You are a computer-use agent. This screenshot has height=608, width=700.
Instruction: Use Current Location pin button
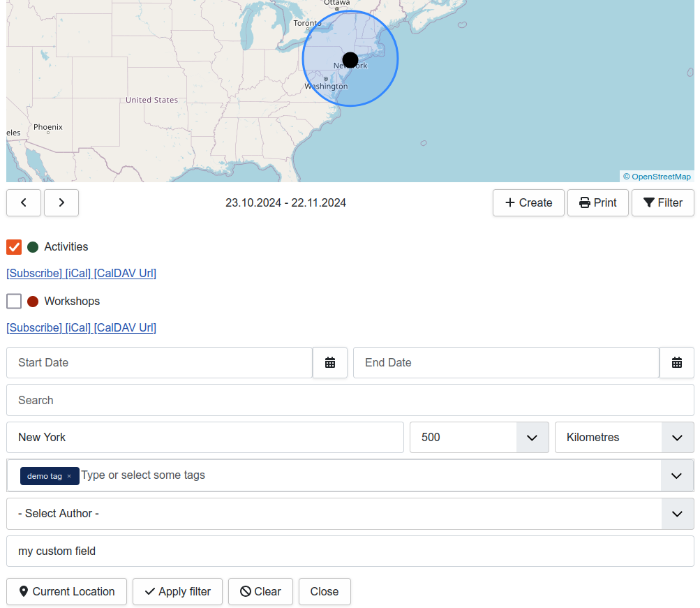67,591
